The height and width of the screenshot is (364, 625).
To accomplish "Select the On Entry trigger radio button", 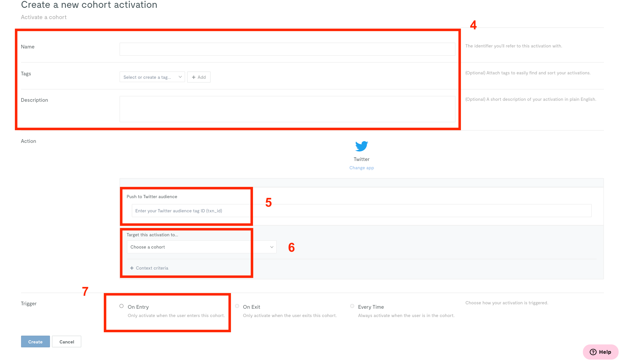I will coord(121,306).
